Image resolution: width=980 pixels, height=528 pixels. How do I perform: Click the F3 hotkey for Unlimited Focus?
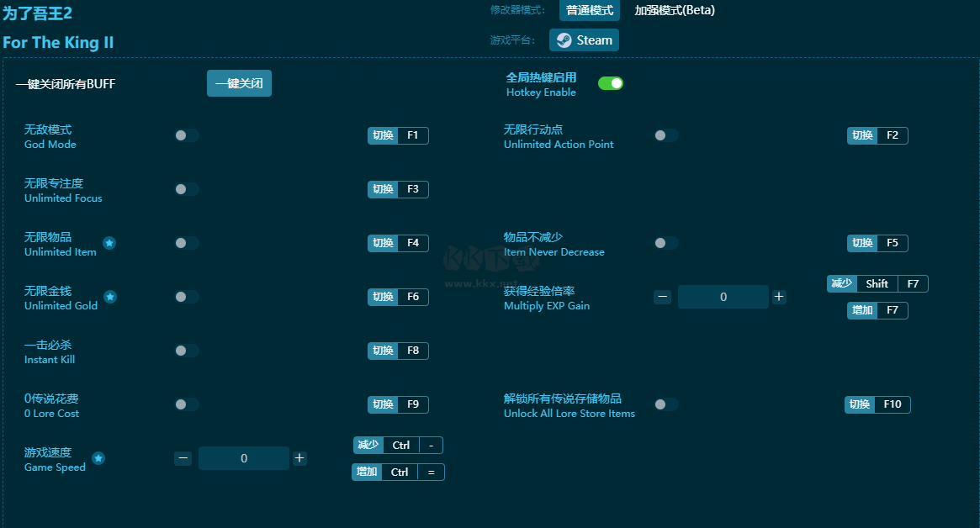[398, 189]
